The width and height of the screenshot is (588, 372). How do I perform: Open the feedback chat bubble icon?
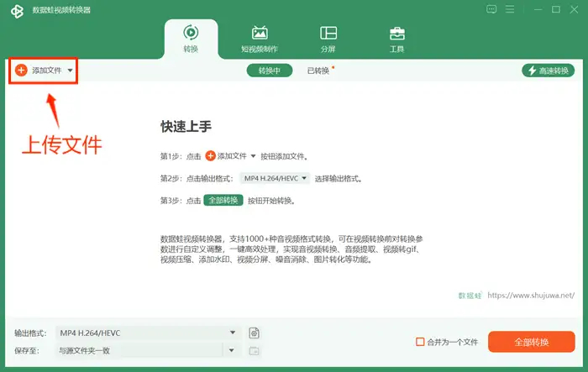491,9
